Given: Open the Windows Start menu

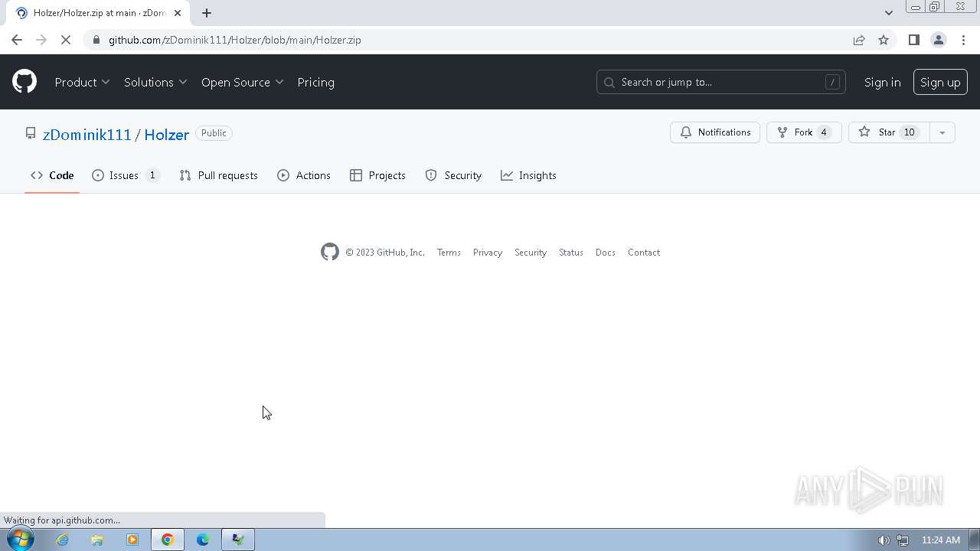Looking at the screenshot, I should [19, 540].
